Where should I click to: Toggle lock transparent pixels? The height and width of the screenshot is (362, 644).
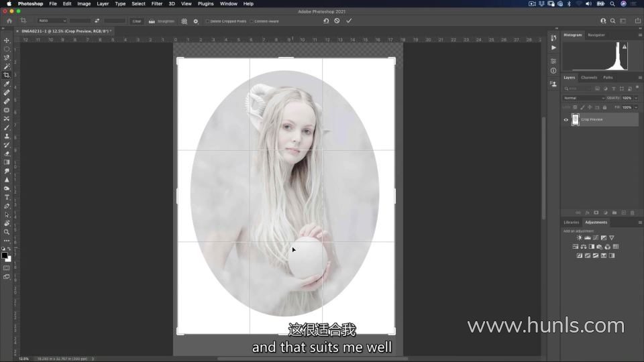tap(575, 107)
